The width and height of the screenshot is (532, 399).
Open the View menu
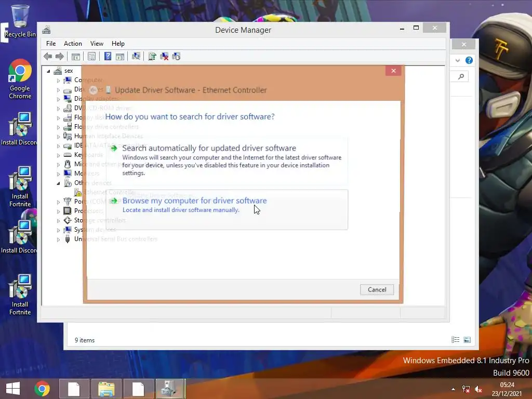click(x=97, y=44)
